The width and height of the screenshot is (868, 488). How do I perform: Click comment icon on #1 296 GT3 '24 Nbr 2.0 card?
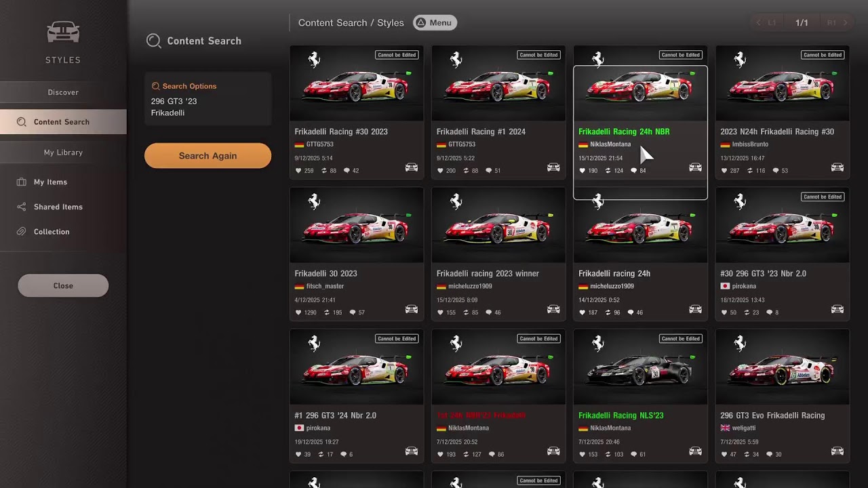point(344,454)
